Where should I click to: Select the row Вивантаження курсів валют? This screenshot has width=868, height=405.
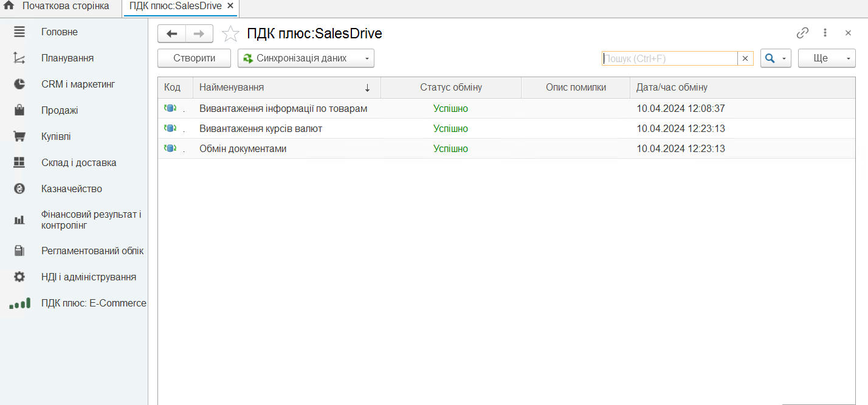(x=506, y=129)
